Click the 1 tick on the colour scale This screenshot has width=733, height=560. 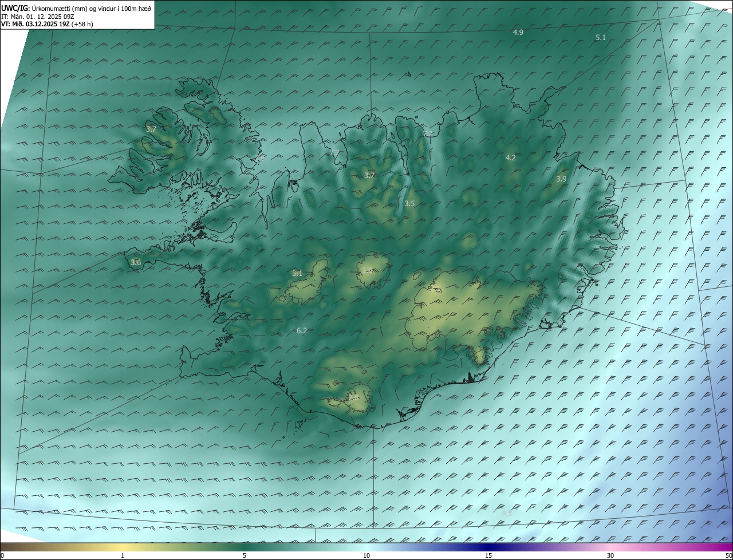[x=123, y=555]
